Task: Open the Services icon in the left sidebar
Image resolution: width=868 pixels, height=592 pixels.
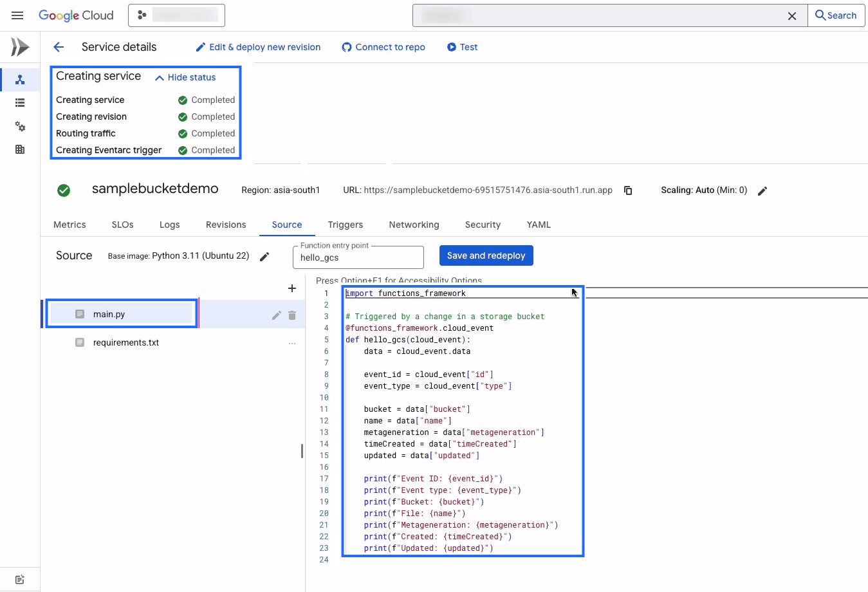Action: pyautogui.click(x=20, y=80)
